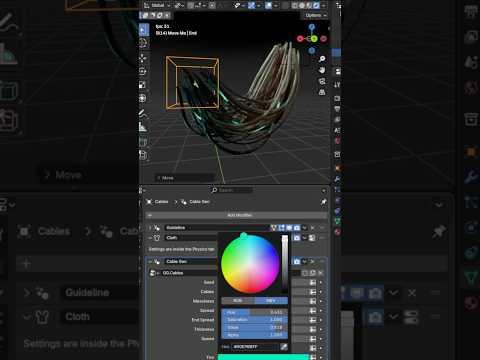
Task: Pin the properties editor context
Action: (323, 202)
